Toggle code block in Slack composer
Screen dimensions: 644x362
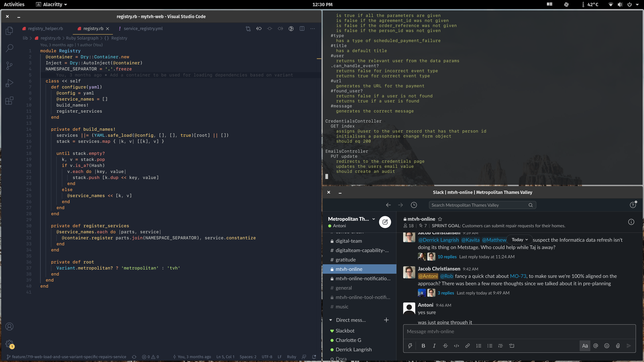click(x=512, y=346)
